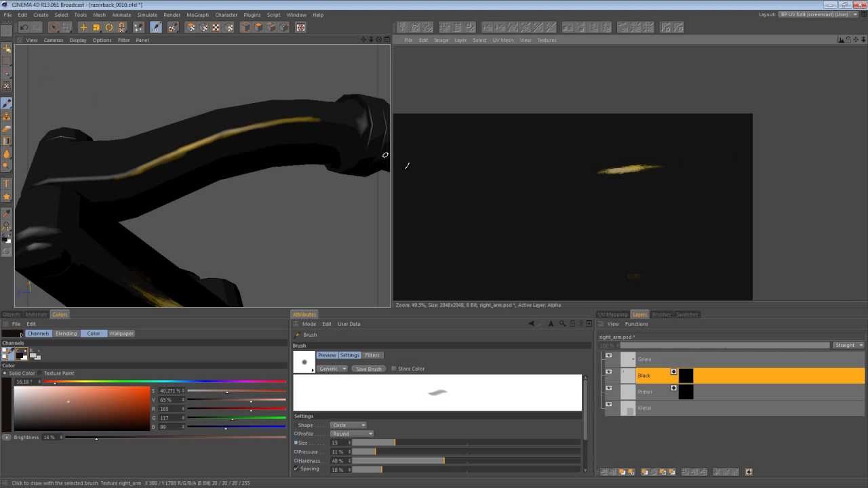Click the brush Filters button
Screen dimensions: 868x488
point(372,355)
